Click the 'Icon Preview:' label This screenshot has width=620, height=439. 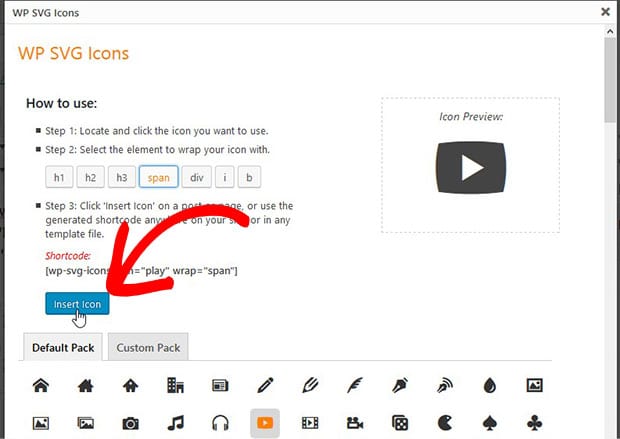(471, 117)
